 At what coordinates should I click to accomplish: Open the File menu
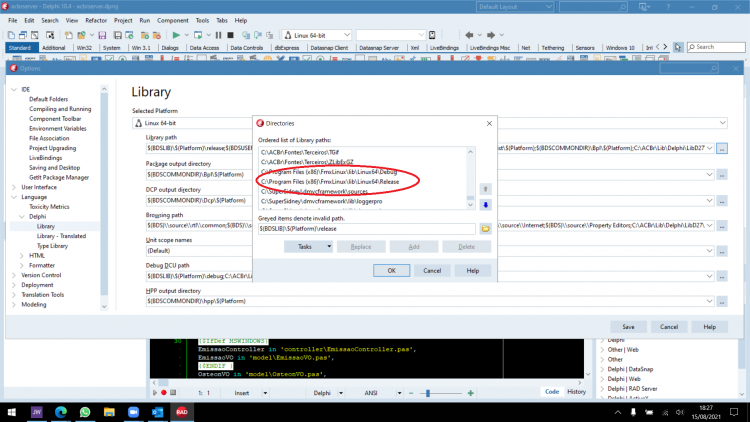coord(12,21)
